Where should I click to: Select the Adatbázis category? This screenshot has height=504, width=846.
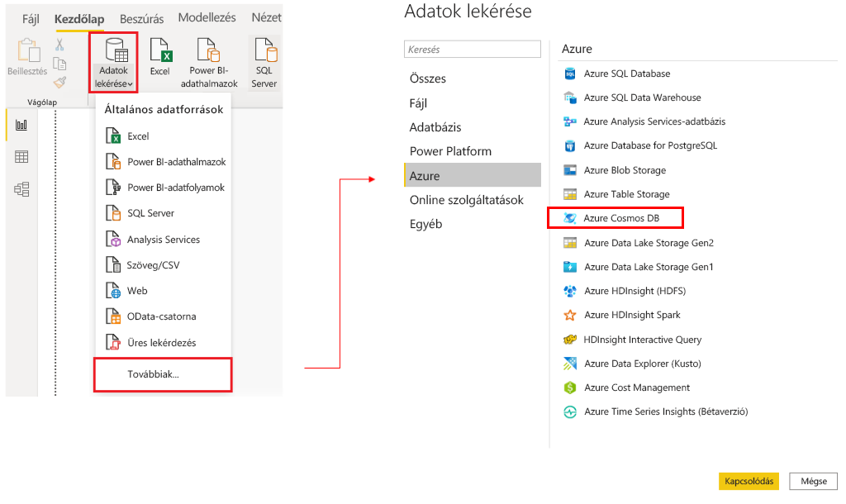pyautogui.click(x=472, y=127)
